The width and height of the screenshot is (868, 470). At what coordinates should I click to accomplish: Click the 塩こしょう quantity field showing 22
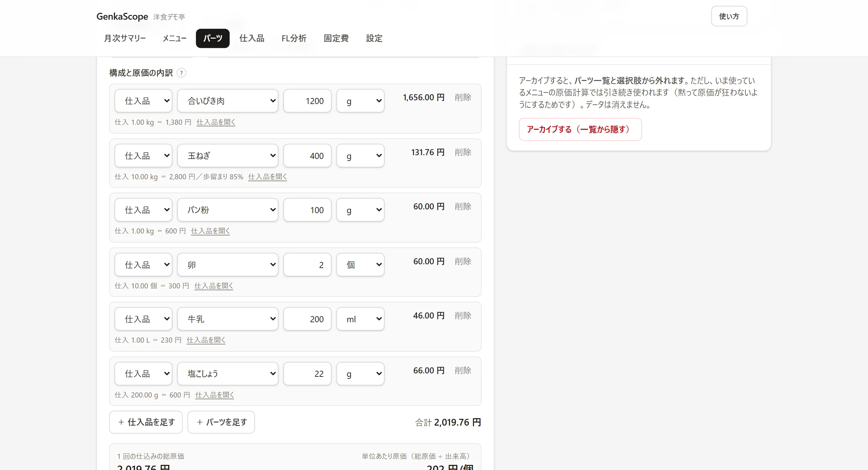coord(307,373)
